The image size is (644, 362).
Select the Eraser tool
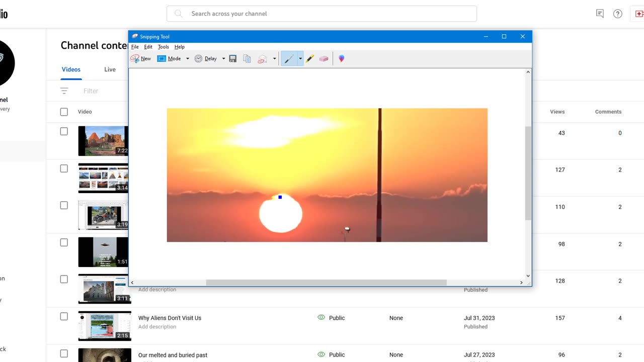coord(324,59)
